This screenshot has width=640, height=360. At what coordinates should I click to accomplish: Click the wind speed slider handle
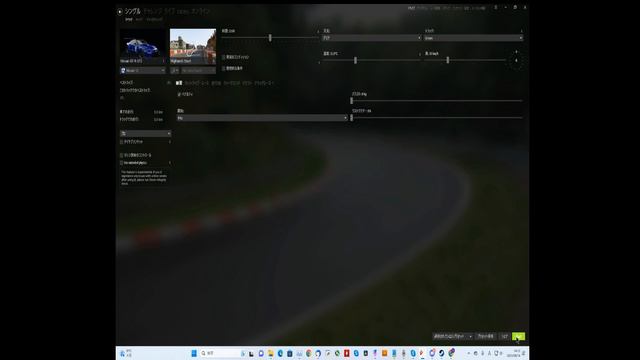coord(448,60)
